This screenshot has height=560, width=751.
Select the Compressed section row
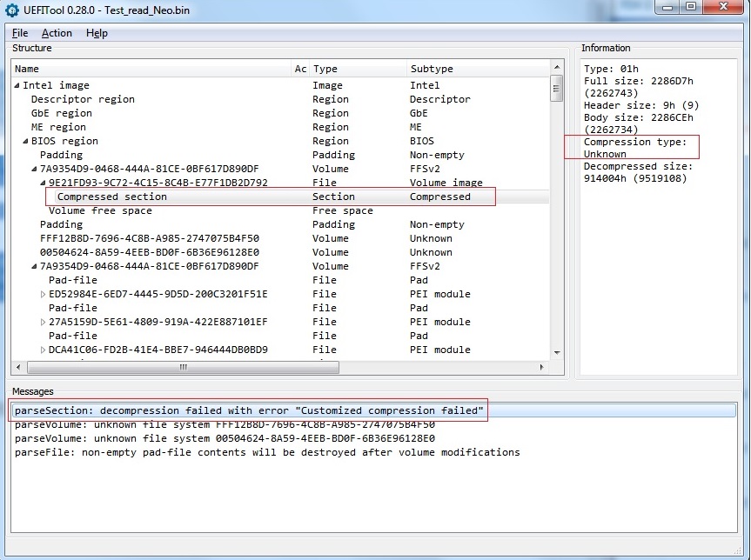111,197
